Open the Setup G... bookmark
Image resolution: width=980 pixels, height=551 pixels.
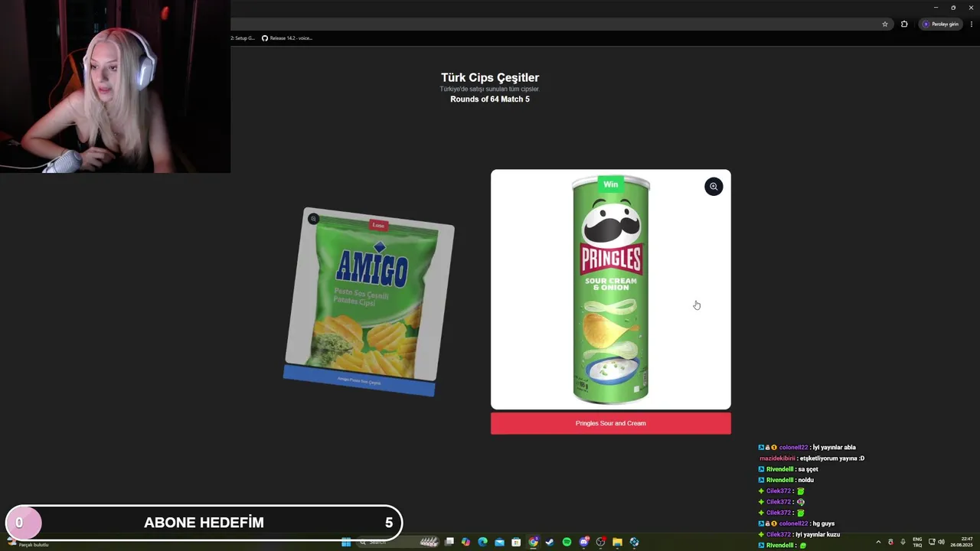[x=243, y=37]
